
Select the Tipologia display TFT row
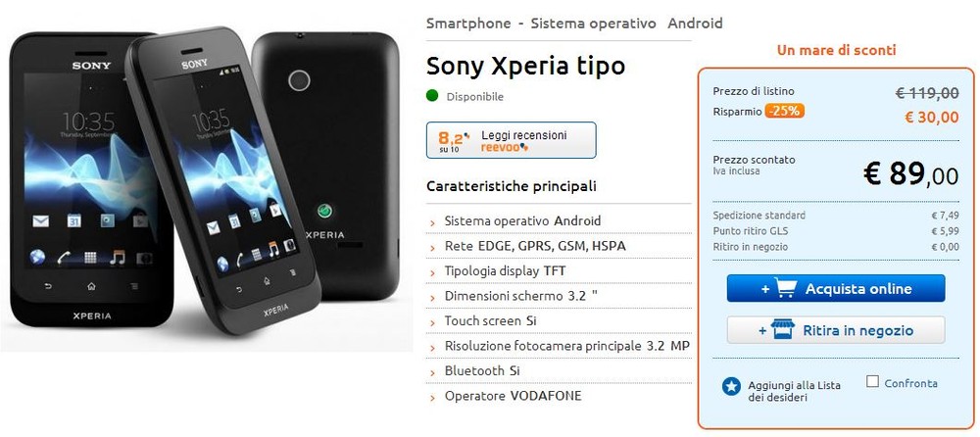(559, 271)
